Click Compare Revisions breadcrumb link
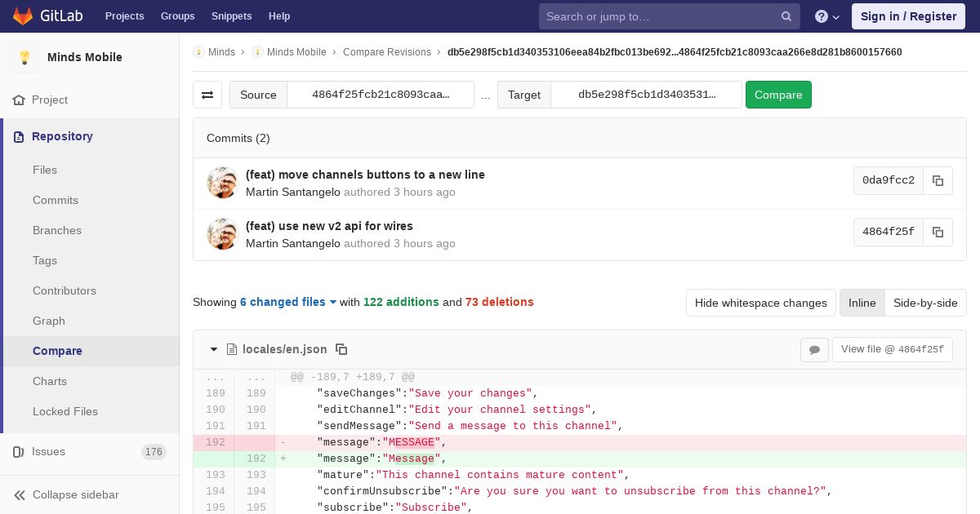Viewport: 980px width, 514px height. tap(387, 52)
